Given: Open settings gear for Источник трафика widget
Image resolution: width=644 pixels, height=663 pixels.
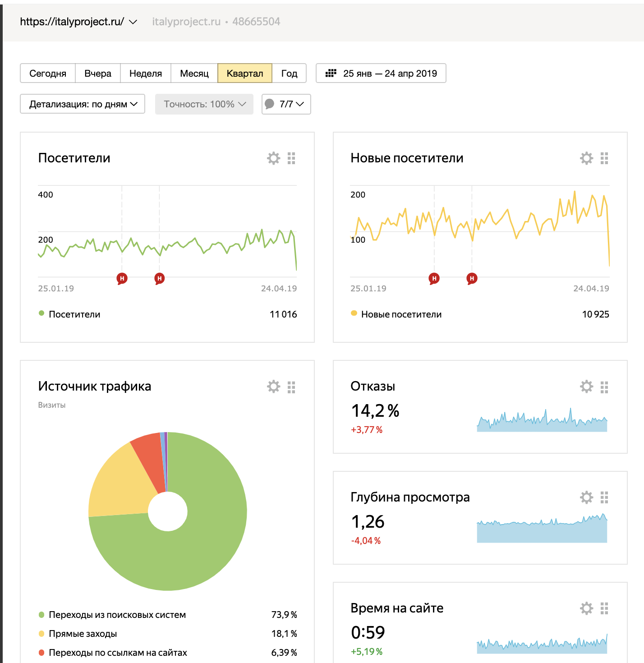Looking at the screenshot, I should [x=273, y=387].
